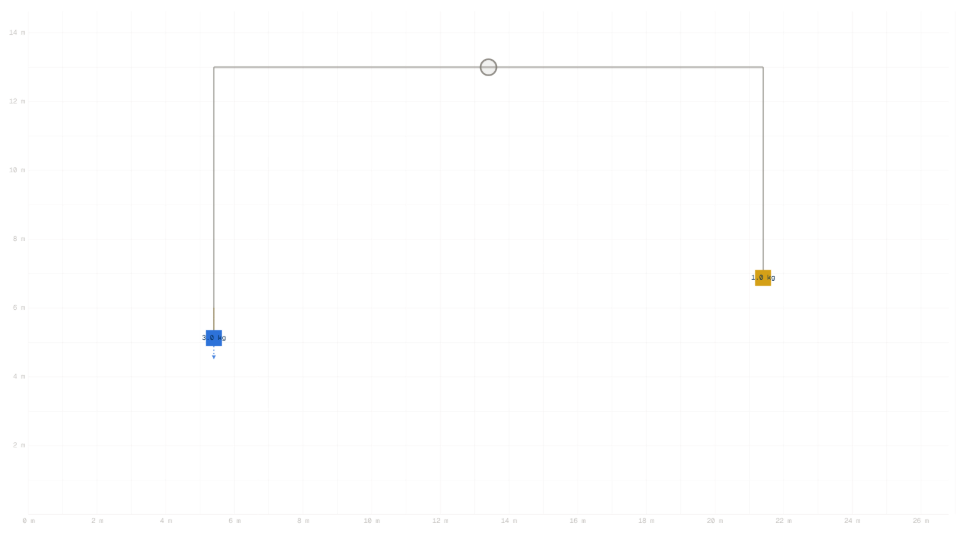The height and width of the screenshot is (540, 960).
Task: Click the dashed velocity arrow below blue block
Action: tap(214, 353)
